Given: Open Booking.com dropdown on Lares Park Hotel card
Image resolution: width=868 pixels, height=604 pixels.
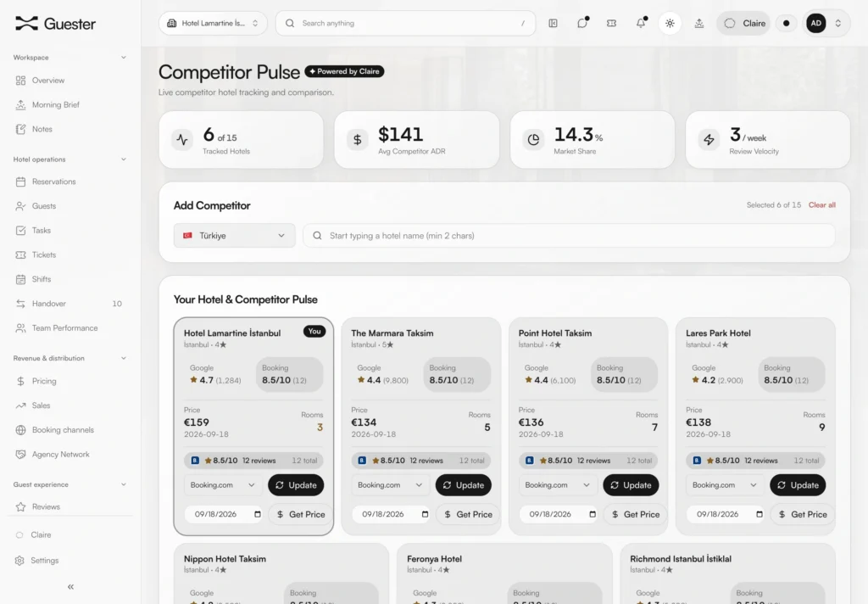Looking at the screenshot, I should (726, 485).
